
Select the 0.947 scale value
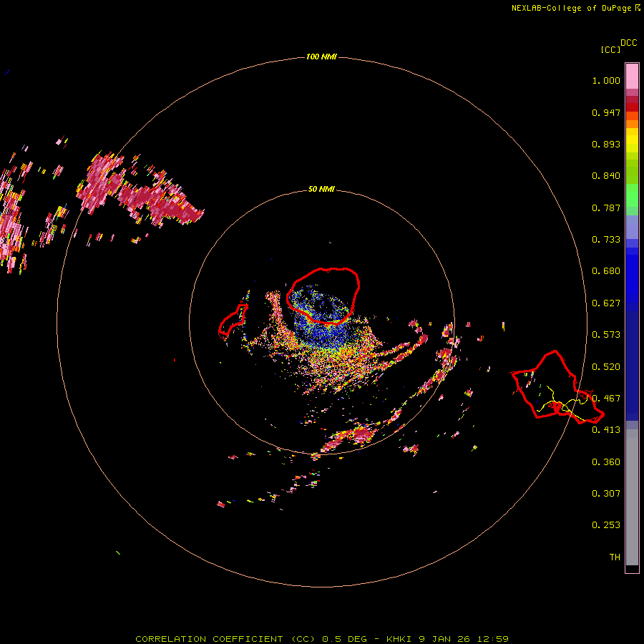(x=606, y=112)
